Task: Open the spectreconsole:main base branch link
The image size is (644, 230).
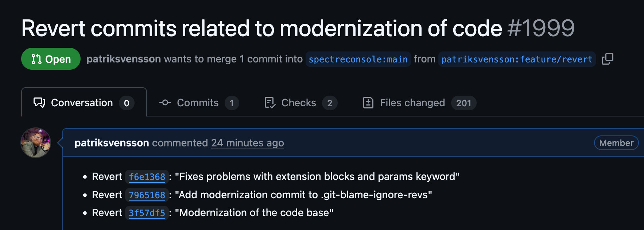Action: (x=358, y=59)
